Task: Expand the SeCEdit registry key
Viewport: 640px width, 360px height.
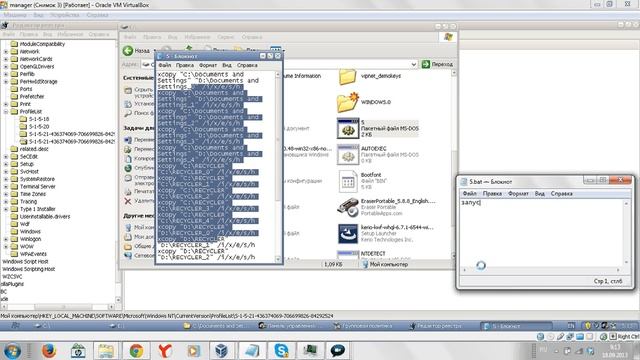Action: coord(6,157)
